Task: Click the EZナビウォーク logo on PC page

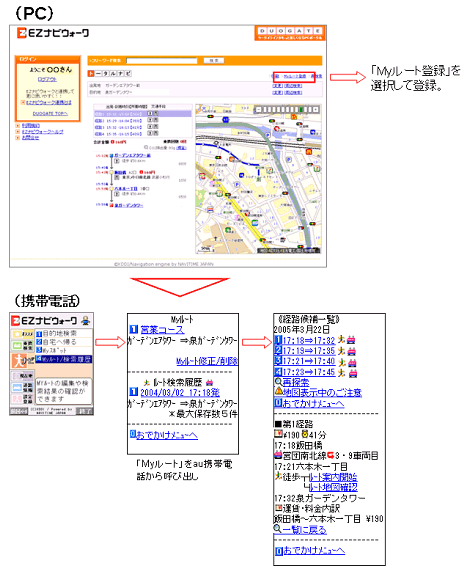Action: (53, 33)
